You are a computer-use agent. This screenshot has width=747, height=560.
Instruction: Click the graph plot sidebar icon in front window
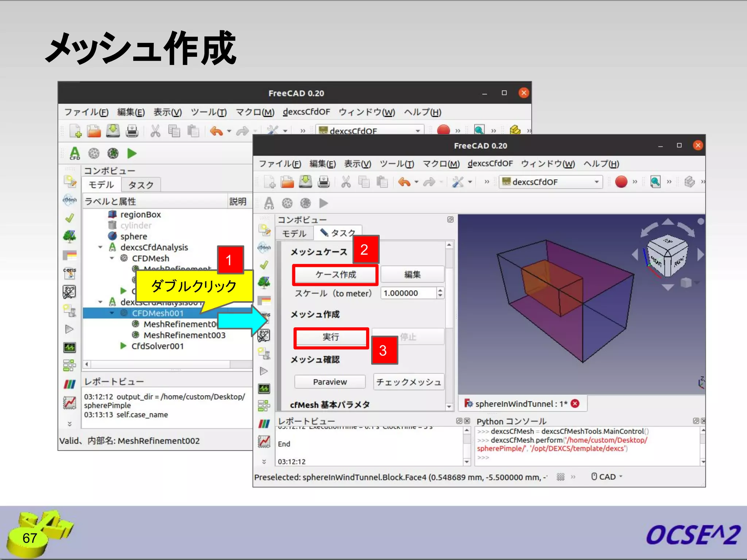pyautogui.click(x=264, y=442)
